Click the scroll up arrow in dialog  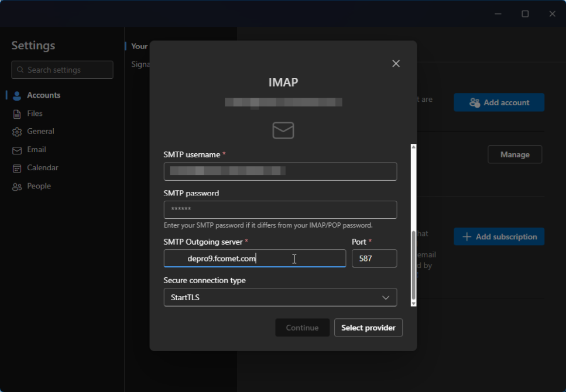413,147
